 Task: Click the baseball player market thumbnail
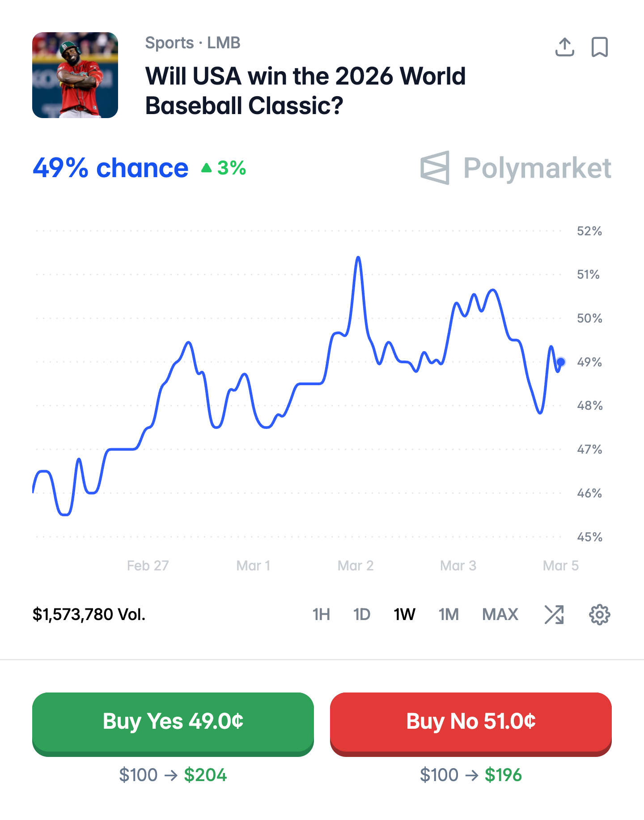[75, 75]
